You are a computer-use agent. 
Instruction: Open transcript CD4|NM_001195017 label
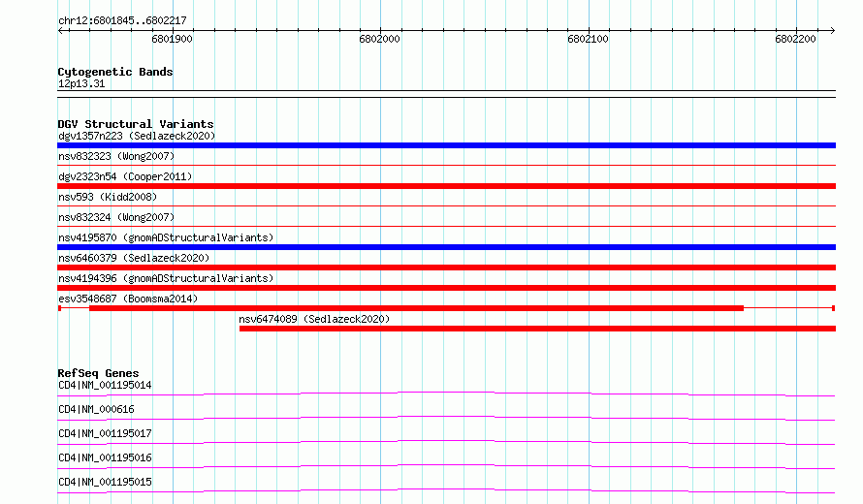click(x=105, y=433)
